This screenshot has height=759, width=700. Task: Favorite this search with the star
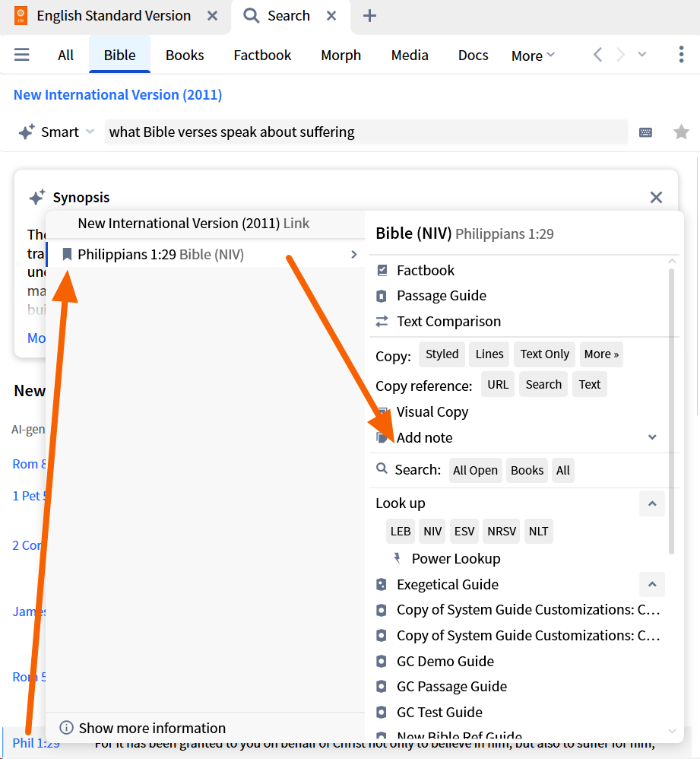[x=681, y=132]
